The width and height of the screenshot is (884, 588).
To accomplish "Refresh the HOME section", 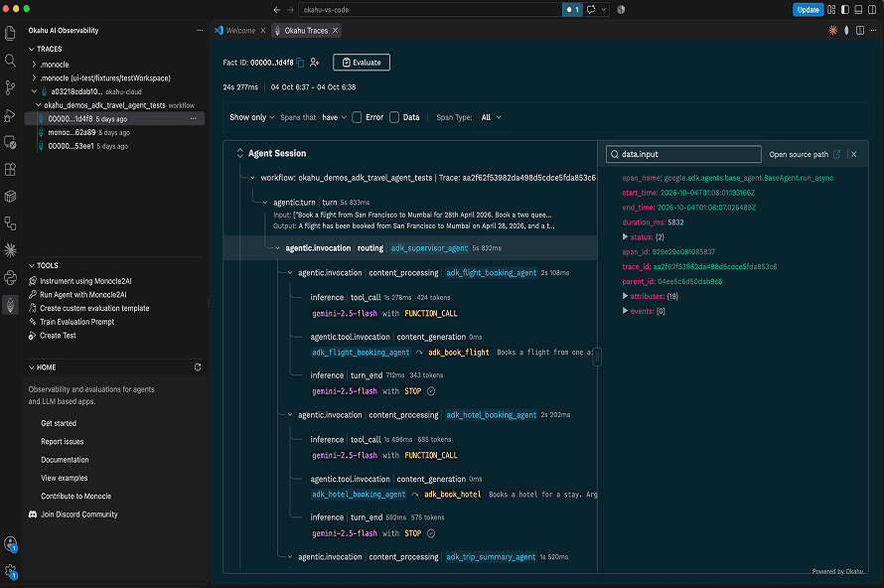I will click(198, 367).
